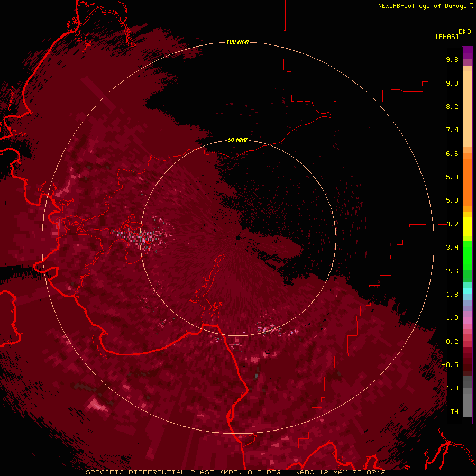Click the 50 NMI range ring label

(237, 140)
